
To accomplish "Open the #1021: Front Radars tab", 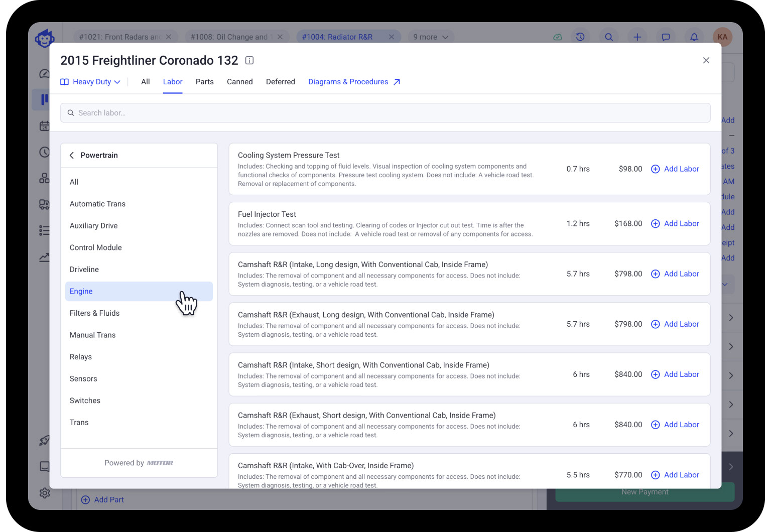I will [x=120, y=37].
